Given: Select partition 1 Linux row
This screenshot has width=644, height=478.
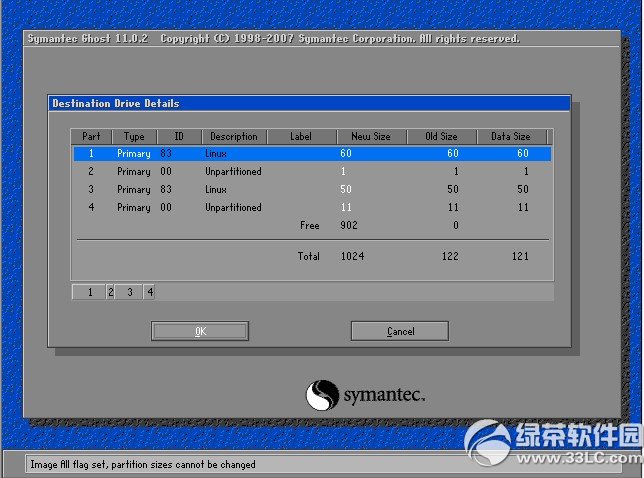Looking at the screenshot, I should tap(311, 154).
